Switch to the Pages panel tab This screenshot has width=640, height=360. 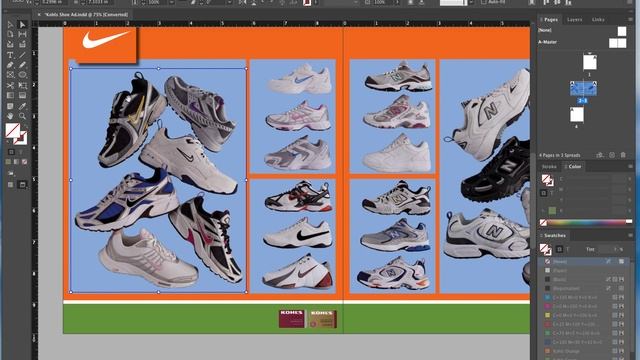pyautogui.click(x=551, y=20)
